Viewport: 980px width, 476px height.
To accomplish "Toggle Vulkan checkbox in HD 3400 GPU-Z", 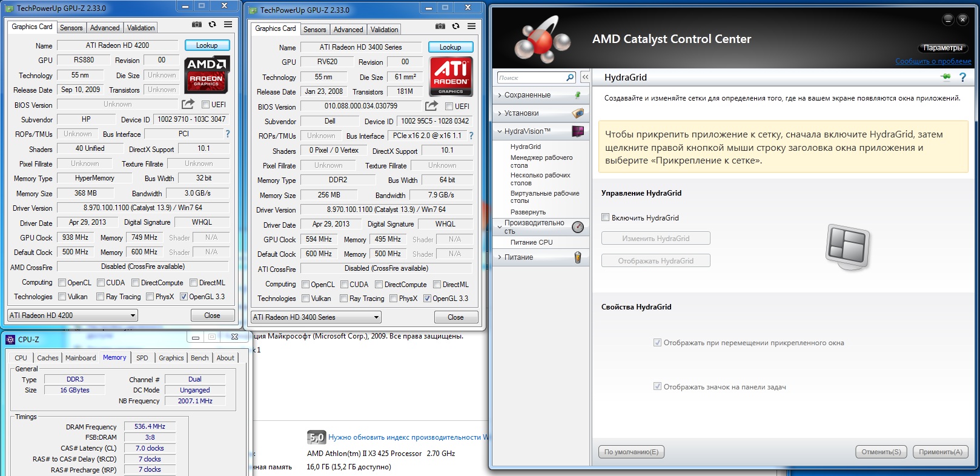I will [306, 299].
